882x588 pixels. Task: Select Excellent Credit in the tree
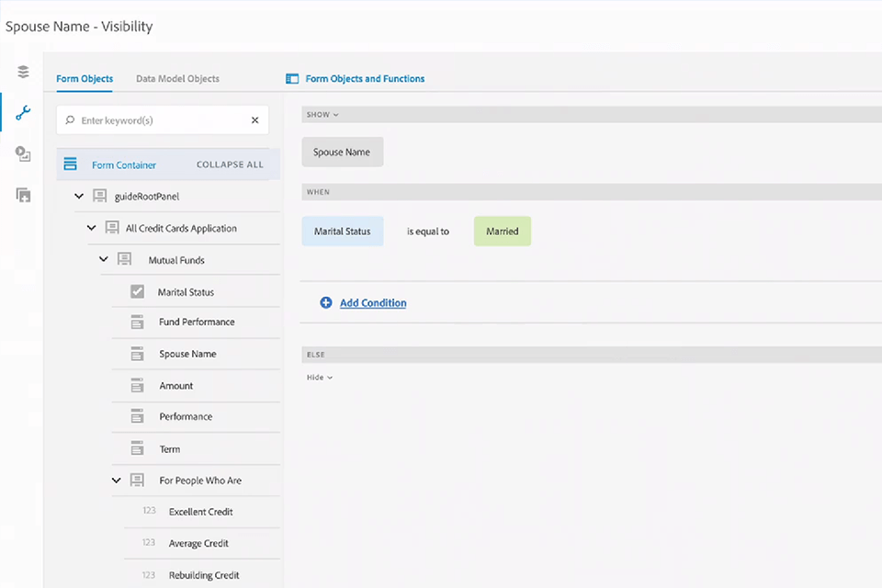coord(201,512)
